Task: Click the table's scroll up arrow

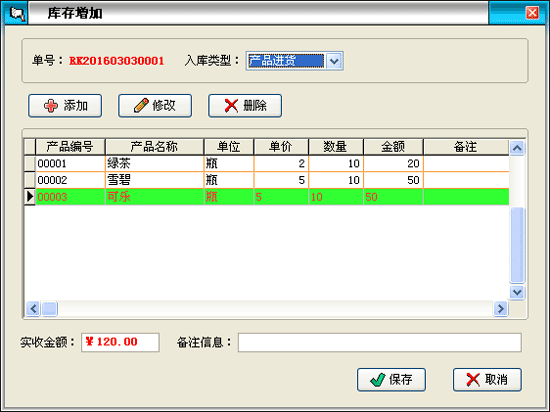Action: point(517,148)
